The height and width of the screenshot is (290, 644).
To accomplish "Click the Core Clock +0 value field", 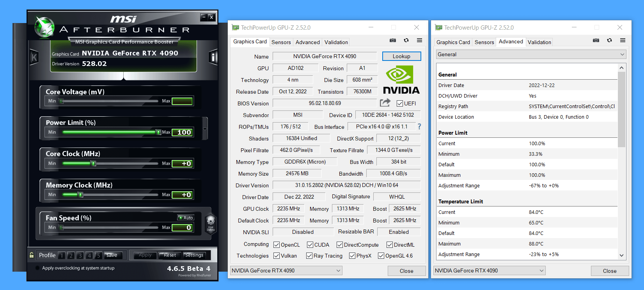I will pos(182,164).
